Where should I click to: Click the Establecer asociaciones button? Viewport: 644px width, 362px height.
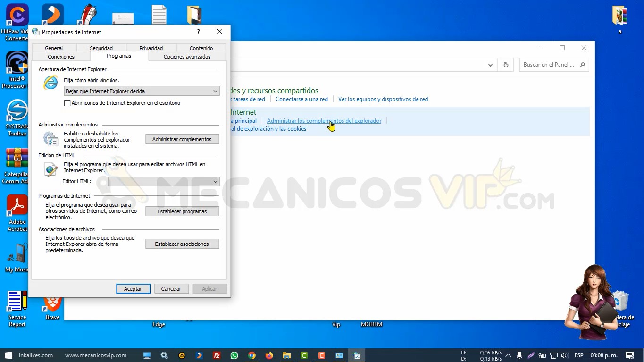tap(182, 244)
